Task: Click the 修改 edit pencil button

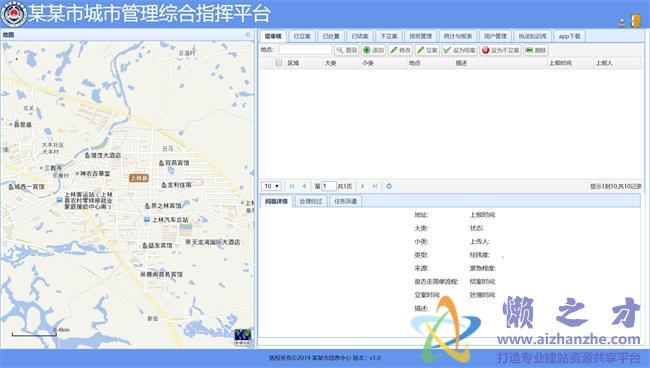Action: coord(400,50)
